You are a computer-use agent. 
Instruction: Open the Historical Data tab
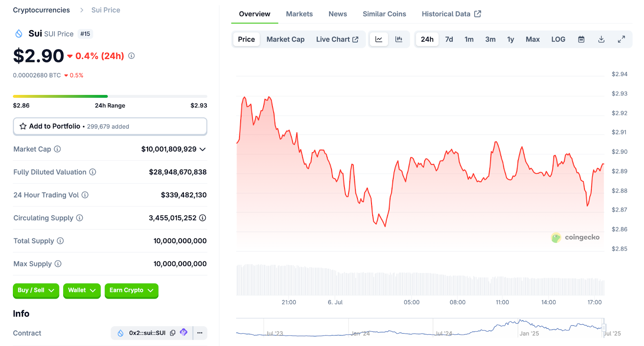451,14
